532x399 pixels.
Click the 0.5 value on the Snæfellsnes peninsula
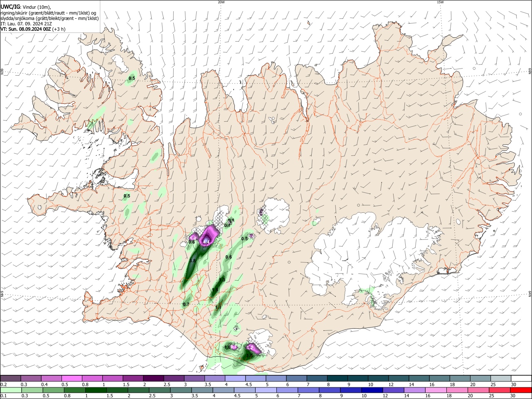pos(127,196)
